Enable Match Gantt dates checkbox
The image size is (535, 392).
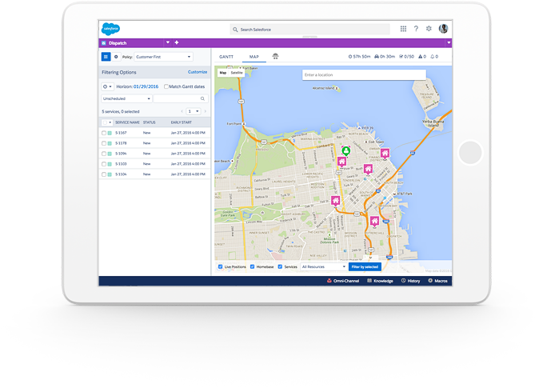pyautogui.click(x=166, y=86)
